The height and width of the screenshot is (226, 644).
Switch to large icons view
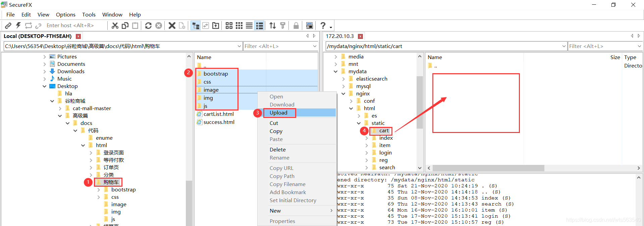(x=229, y=26)
